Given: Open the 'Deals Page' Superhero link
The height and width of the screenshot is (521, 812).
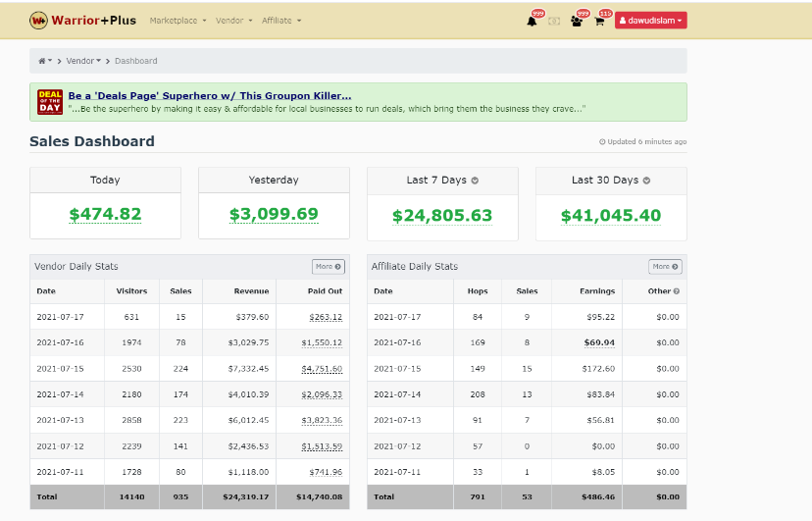Looking at the screenshot, I should (x=209, y=96).
